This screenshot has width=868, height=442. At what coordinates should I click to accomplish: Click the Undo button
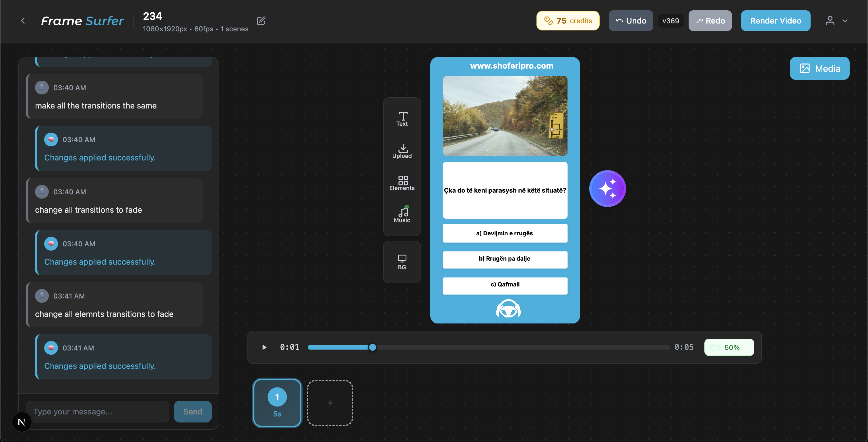(630, 21)
